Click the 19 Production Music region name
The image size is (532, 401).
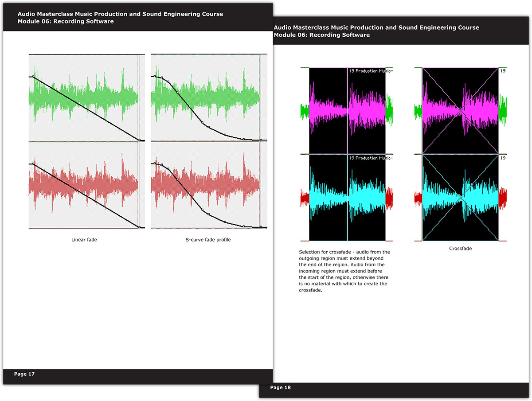[370, 70]
